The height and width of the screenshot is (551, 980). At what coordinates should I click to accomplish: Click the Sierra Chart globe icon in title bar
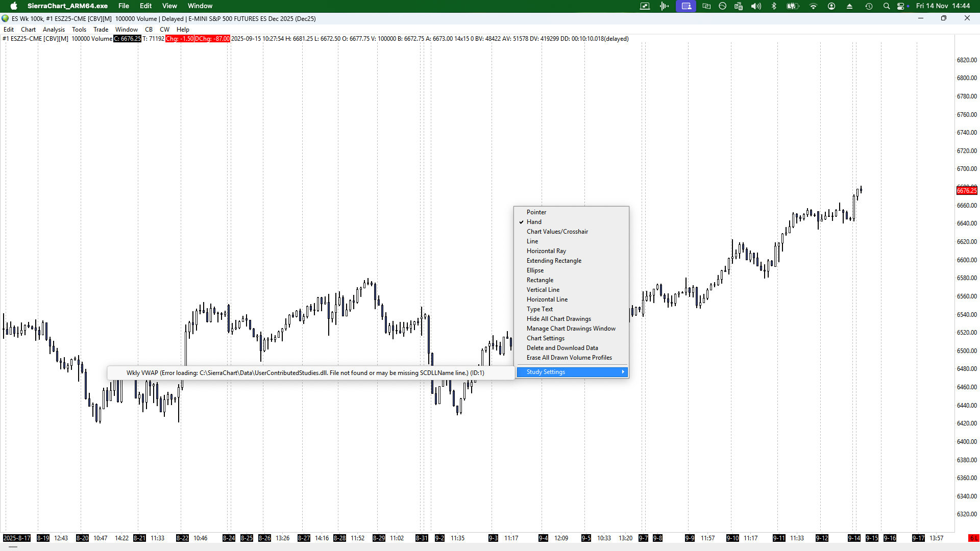(6, 18)
